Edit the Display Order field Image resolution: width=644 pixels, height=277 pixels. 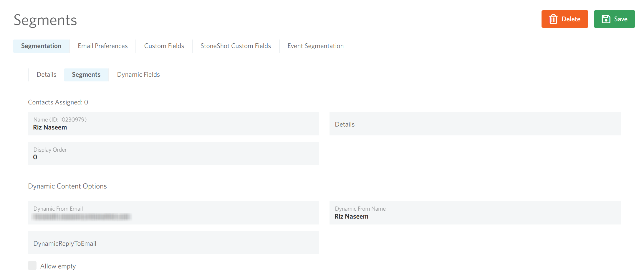pos(173,154)
